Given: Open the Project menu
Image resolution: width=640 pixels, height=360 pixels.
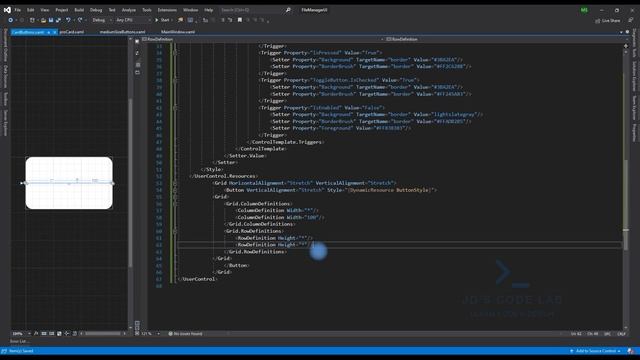Looking at the screenshot, I should pos(62,10).
